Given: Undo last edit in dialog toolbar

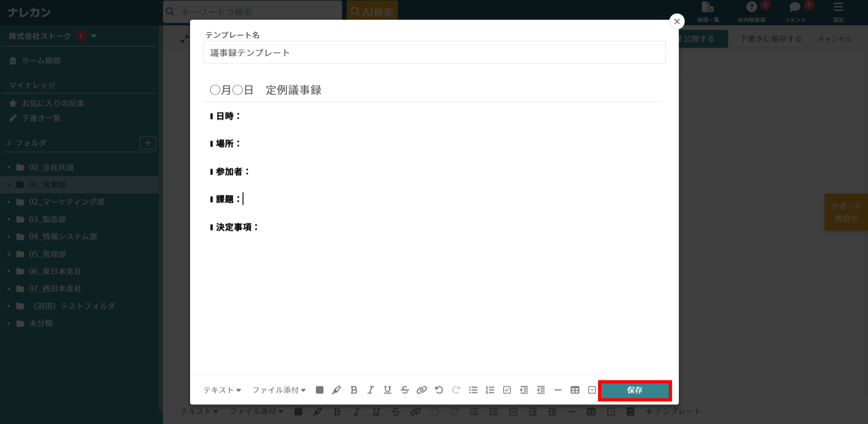Looking at the screenshot, I should tap(439, 390).
